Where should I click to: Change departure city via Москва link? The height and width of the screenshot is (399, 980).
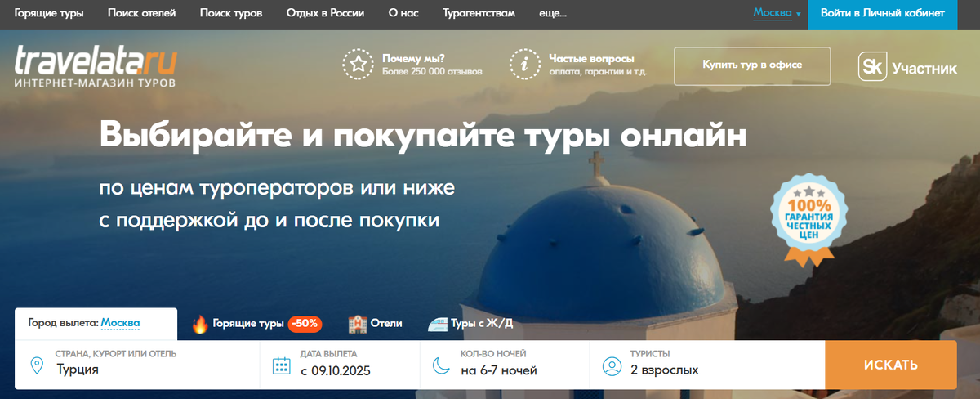(x=120, y=323)
